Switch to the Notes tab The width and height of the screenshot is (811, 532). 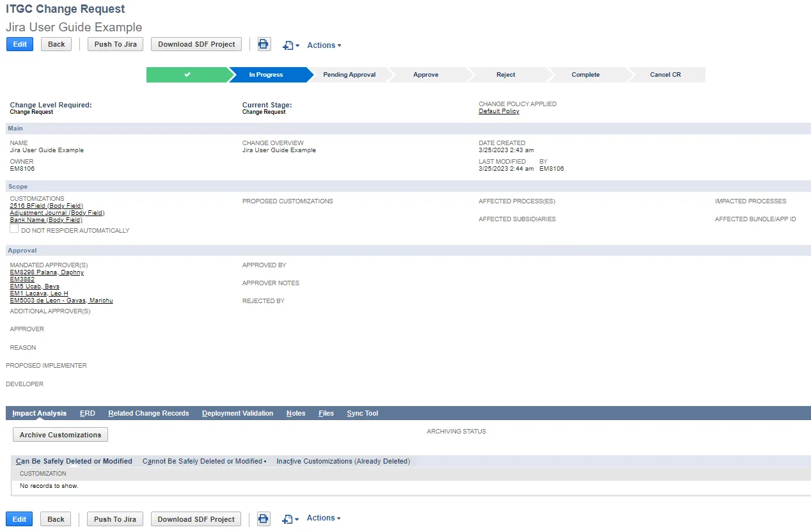coord(296,413)
